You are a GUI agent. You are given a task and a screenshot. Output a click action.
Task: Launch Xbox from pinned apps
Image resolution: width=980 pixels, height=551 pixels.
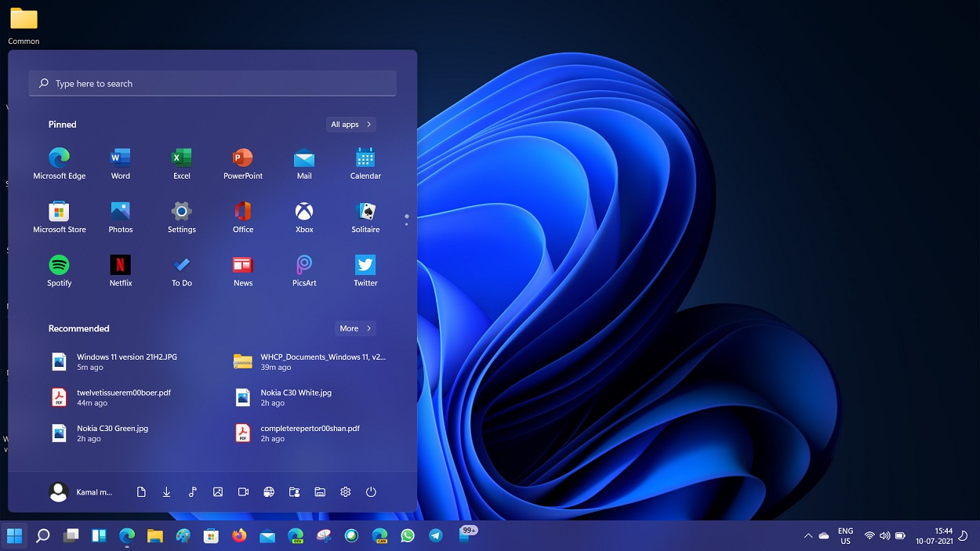(x=303, y=212)
